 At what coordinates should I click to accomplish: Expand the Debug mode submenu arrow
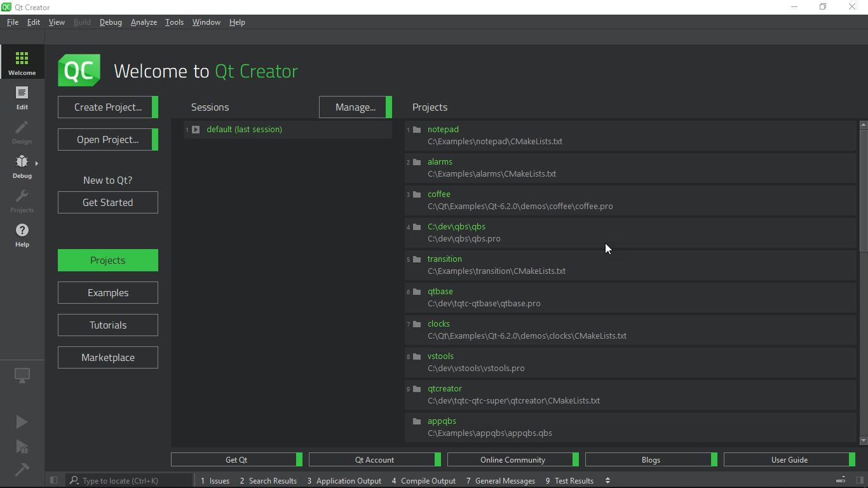tap(37, 164)
